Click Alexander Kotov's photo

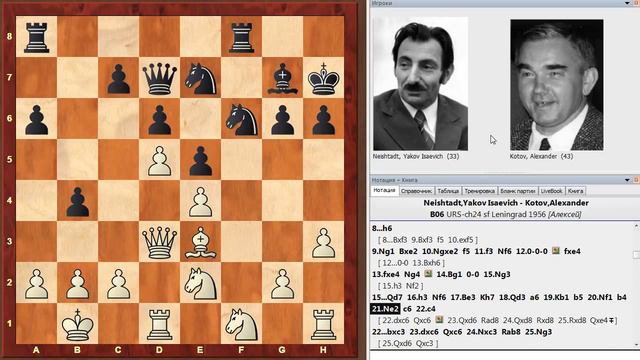tap(557, 84)
